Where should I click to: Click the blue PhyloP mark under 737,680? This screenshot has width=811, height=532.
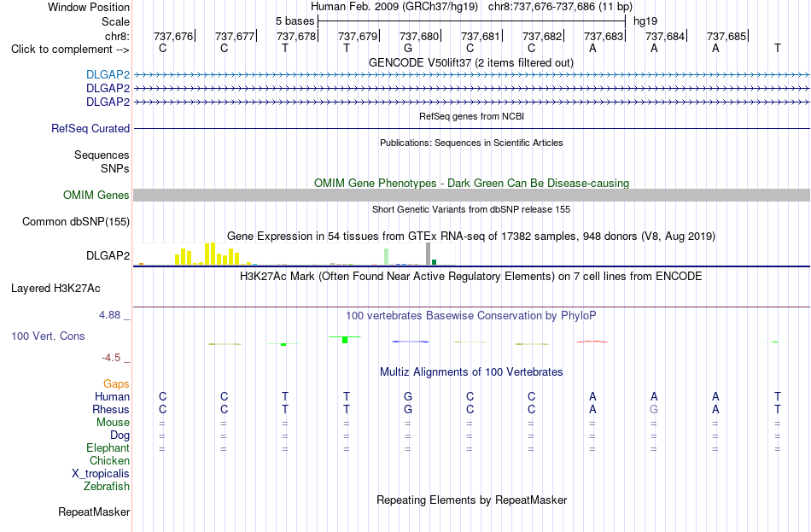pos(410,342)
